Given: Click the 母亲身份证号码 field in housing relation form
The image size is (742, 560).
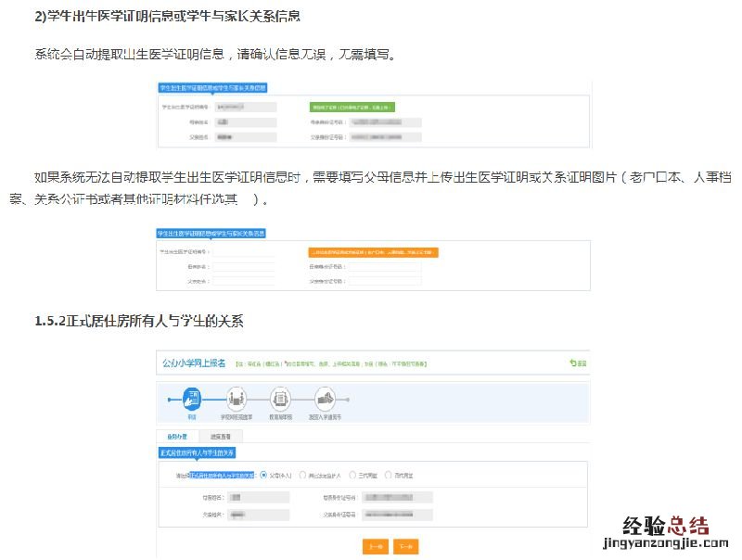Looking at the screenshot, I should [398, 497].
